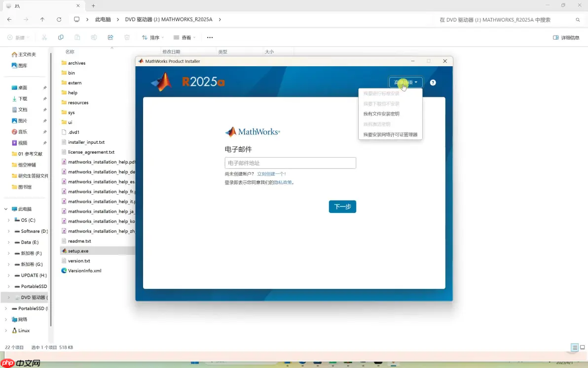Open the 查看 view dropdown
The height and width of the screenshot is (368, 588).
click(x=184, y=37)
